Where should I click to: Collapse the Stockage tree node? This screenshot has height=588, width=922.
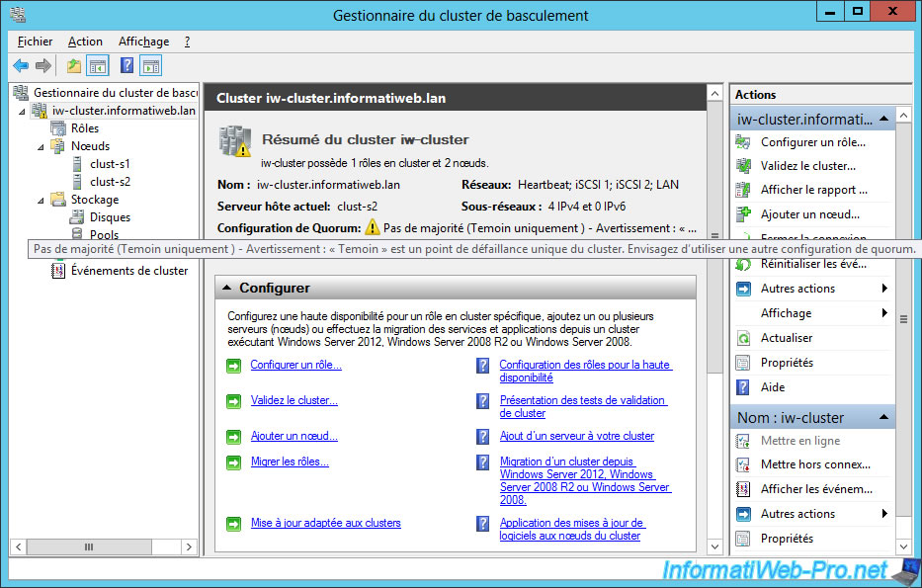point(42,200)
